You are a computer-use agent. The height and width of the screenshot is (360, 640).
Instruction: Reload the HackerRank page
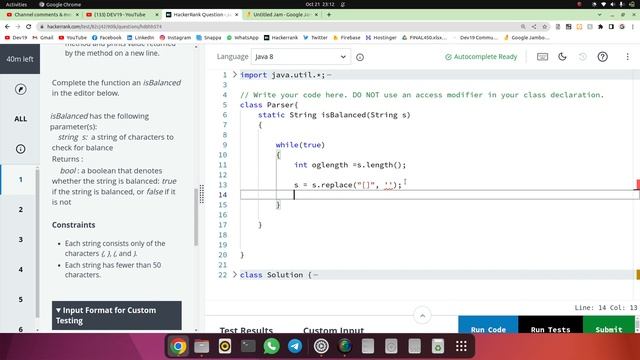[29, 27]
